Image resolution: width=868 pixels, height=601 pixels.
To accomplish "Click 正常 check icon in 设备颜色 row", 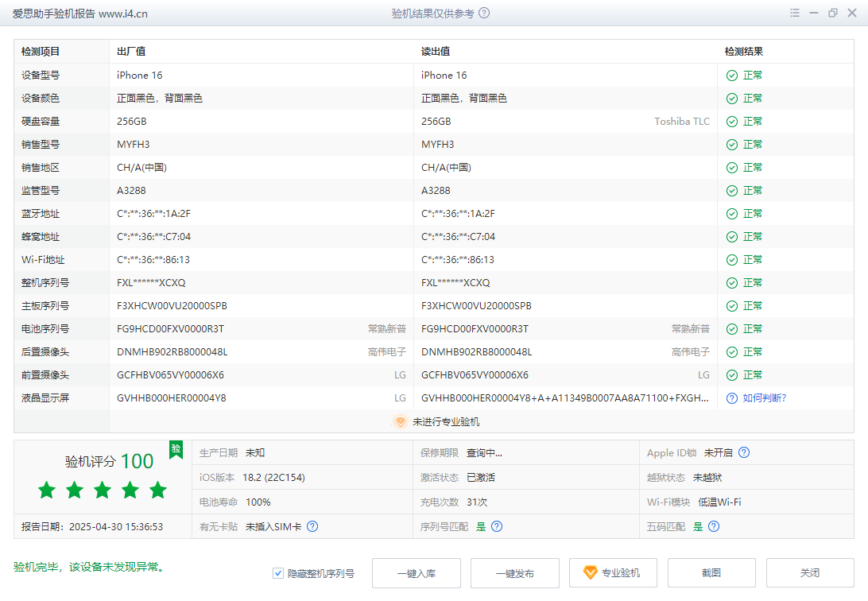I will click(x=732, y=99).
